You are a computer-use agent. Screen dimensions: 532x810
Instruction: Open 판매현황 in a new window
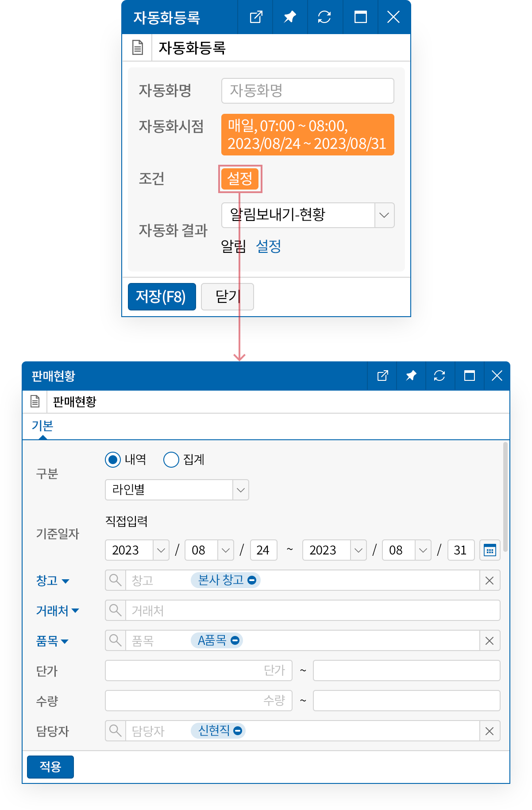click(x=382, y=376)
